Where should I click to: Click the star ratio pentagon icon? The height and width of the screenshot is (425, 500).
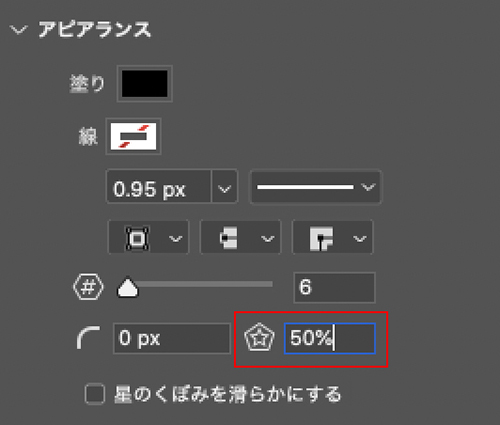tap(259, 337)
